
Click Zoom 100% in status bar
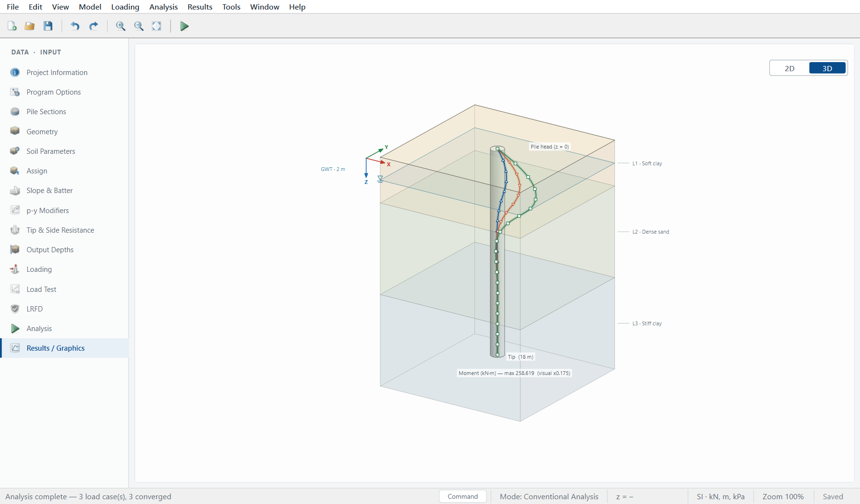tap(783, 496)
